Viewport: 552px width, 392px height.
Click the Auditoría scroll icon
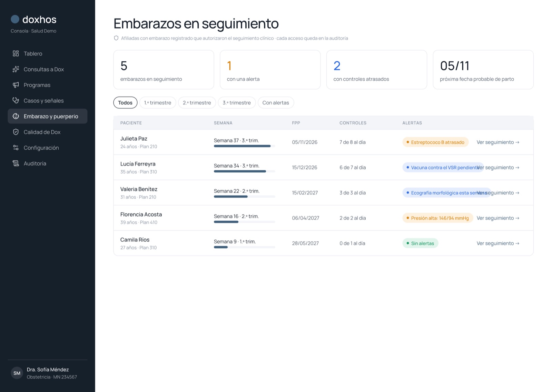click(x=16, y=163)
